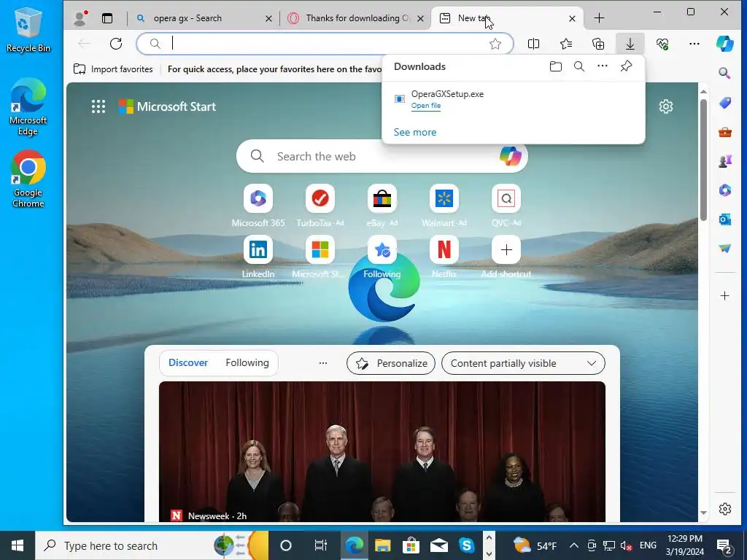This screenshot has width=747, height=560.
Task: Expand the Content partially visible dropdown
Action: pos(523,363)
